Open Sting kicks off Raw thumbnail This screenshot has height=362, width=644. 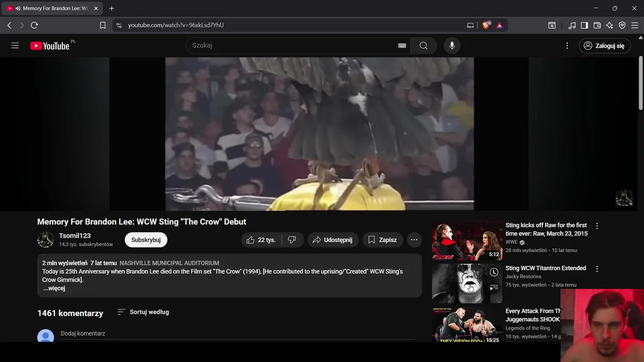[467, 241]
